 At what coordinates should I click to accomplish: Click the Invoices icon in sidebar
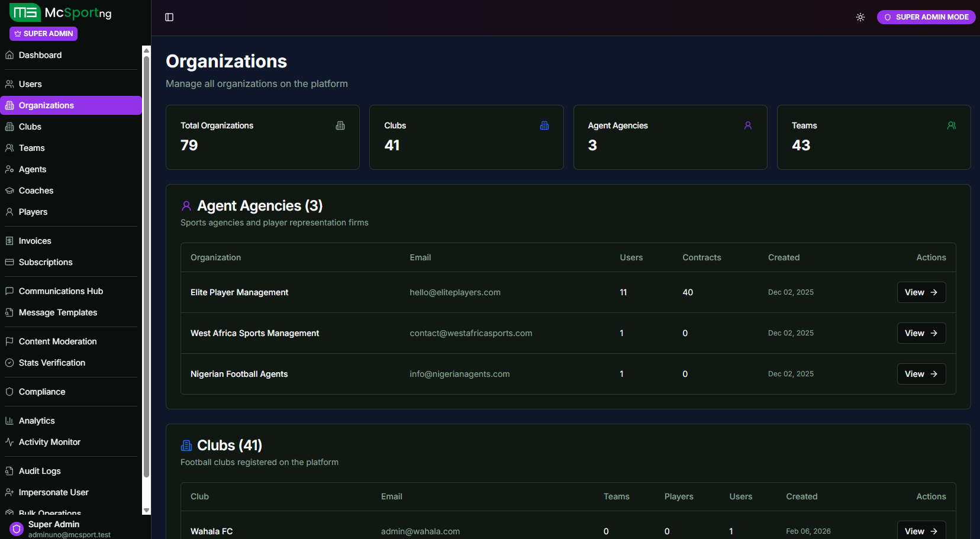point(9,241)
